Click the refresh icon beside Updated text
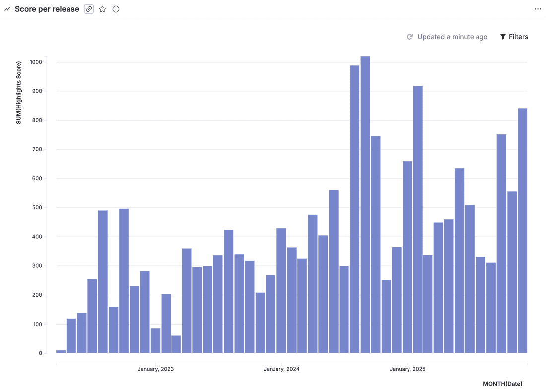The height and width of the screenshot is (392, 546). click(409, 37)
